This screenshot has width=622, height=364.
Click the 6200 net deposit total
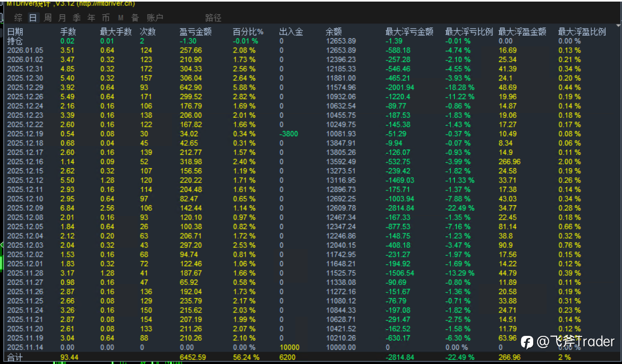pos(287,357)
